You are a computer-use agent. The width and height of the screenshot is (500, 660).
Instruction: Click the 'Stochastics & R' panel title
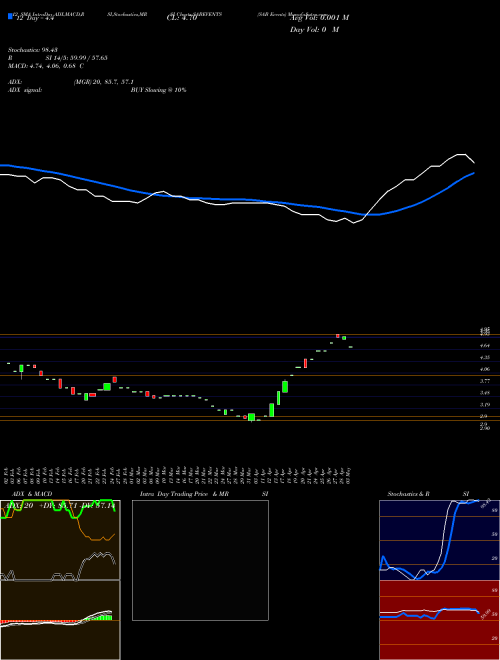coord(408,494)
